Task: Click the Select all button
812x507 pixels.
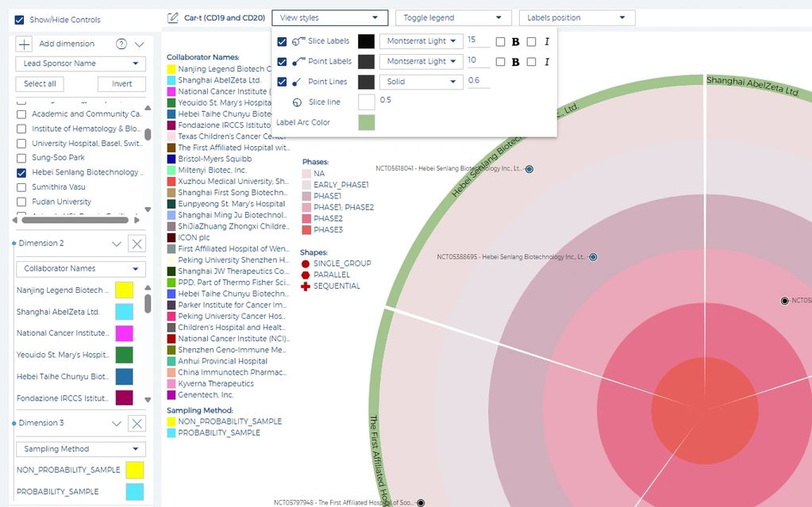Action: click(x=40, y=84)
